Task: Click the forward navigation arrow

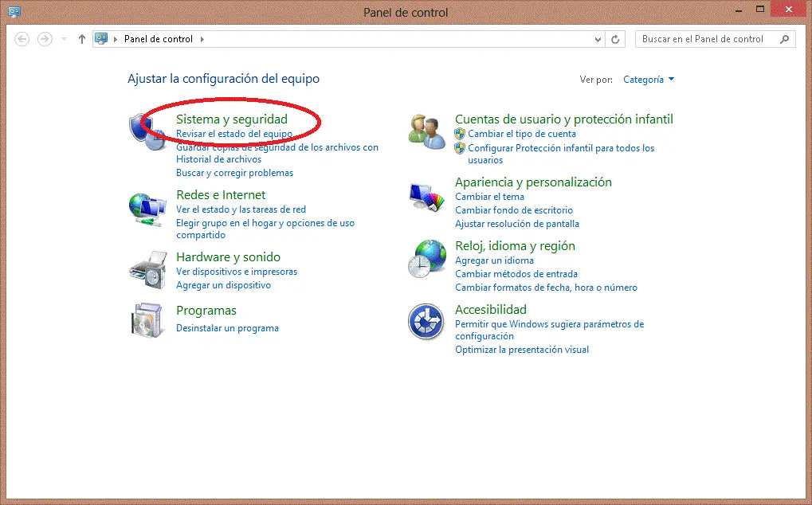Action: pyautogui.click(x=45, y=39)
